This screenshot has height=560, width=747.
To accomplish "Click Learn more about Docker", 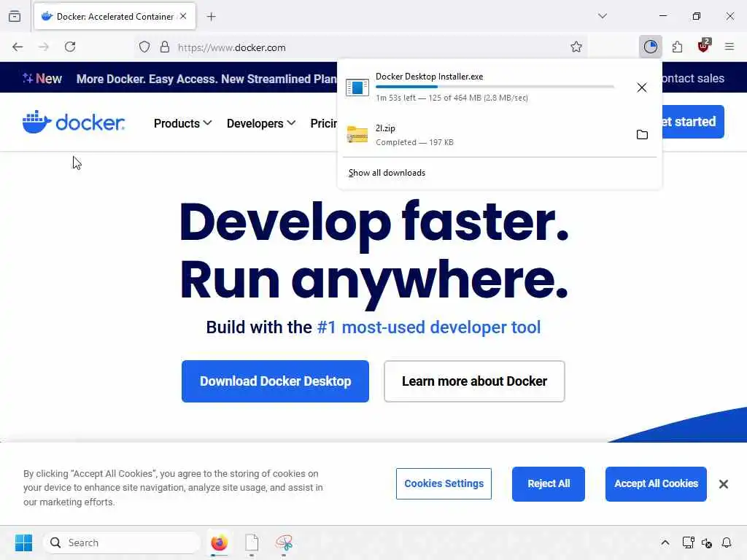I will 474,381.
